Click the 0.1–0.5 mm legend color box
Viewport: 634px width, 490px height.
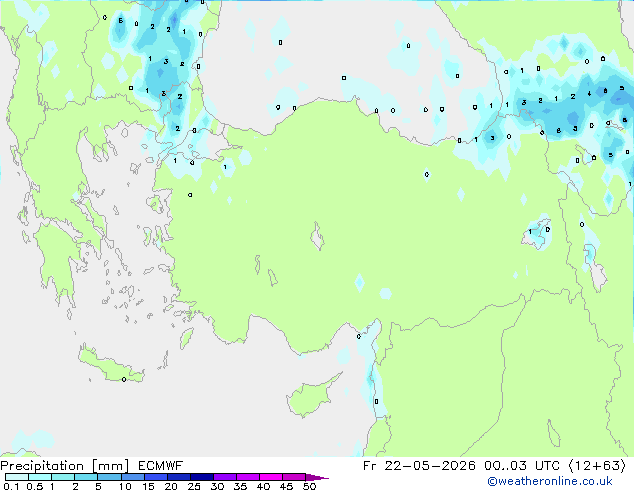(x=17, y=477)
